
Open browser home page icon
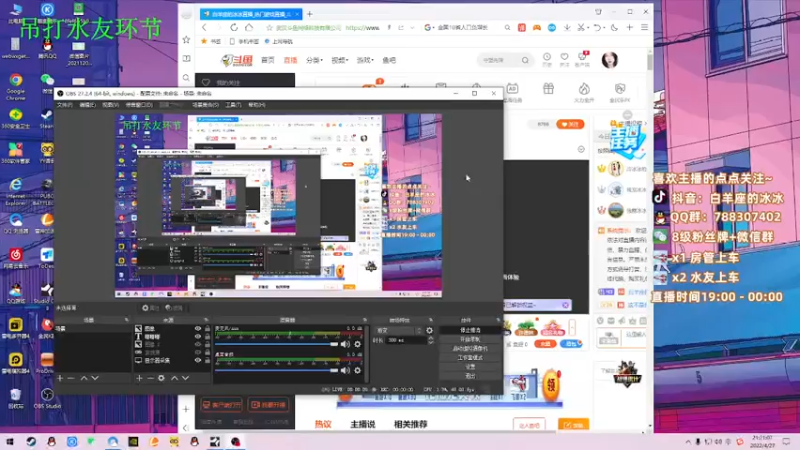click(249, 28)
